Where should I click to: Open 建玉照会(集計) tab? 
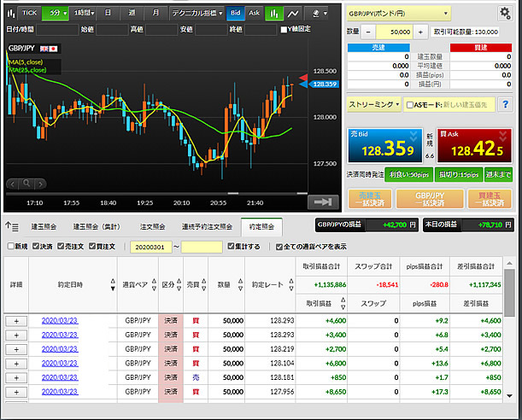click(x=97, y=227)
